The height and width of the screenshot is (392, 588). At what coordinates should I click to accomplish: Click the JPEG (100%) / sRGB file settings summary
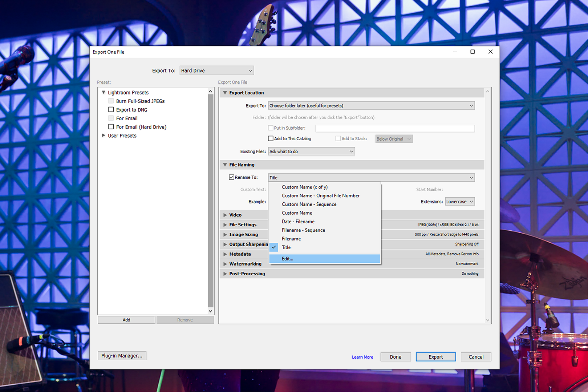point(448,225)
